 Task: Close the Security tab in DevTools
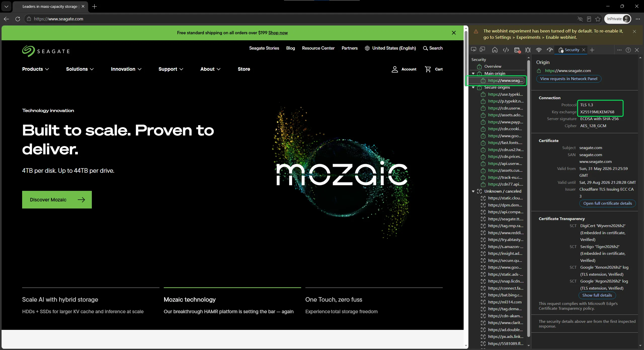point(584,50)
